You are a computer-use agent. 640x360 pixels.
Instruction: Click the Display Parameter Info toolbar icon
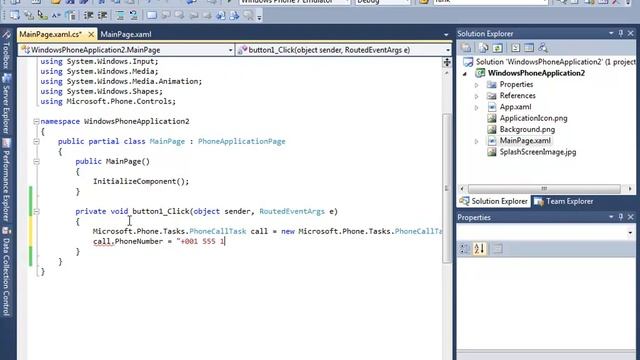29,16
